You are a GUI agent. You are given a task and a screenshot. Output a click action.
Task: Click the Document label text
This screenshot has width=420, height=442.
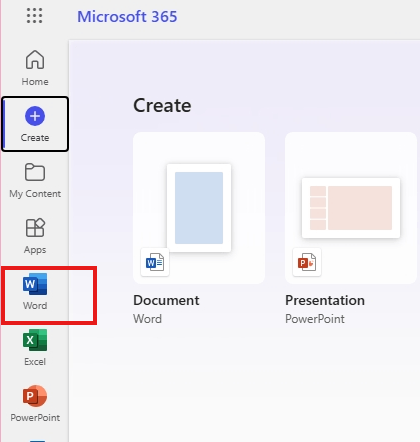[x=166, y=300]
